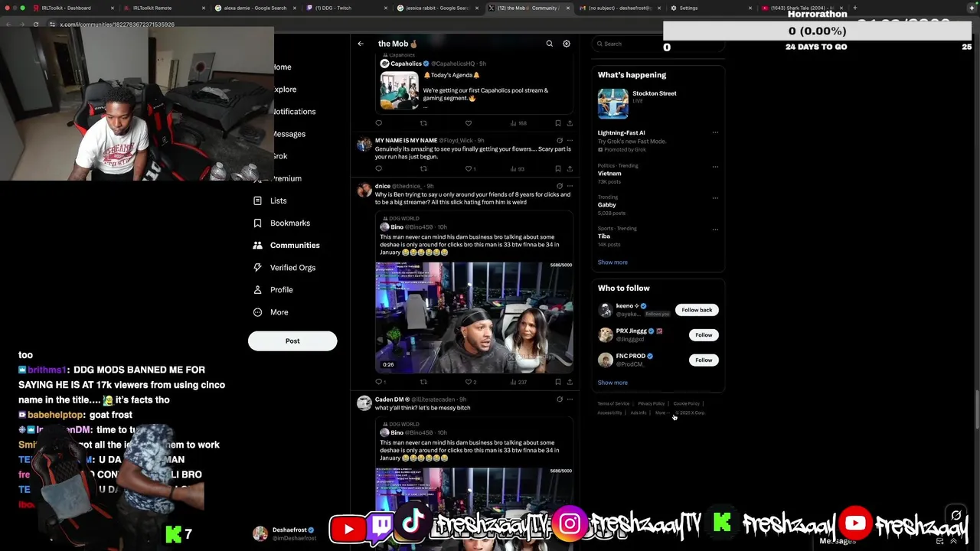Screen dimensions: 980x551
Task: Open community search magnifier icon
Action: point(549,44)
